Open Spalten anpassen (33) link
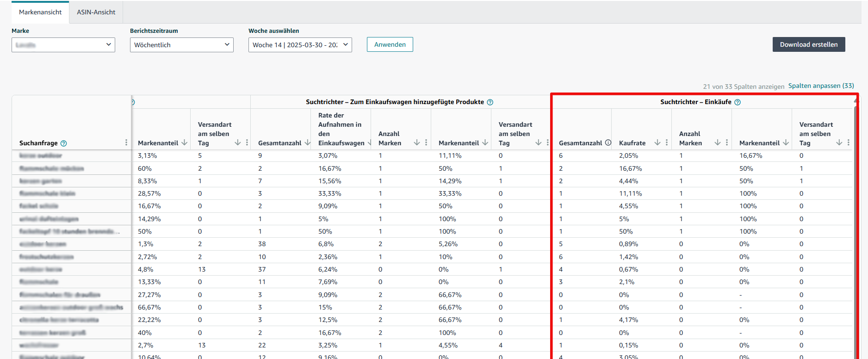The width and height of the screenshot is (868, 359). tap(821, 86)
